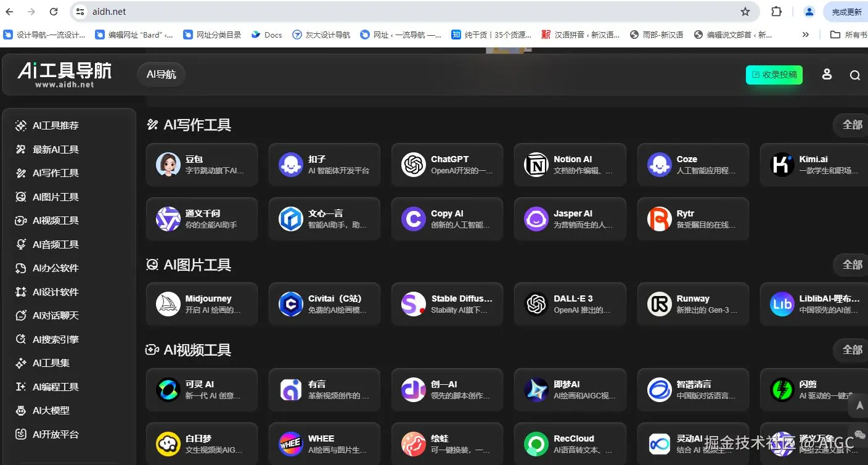This screenshot has height=465, width=868.
Task: Open the 网址分类目录 bookmark
Action: point(212,35)
